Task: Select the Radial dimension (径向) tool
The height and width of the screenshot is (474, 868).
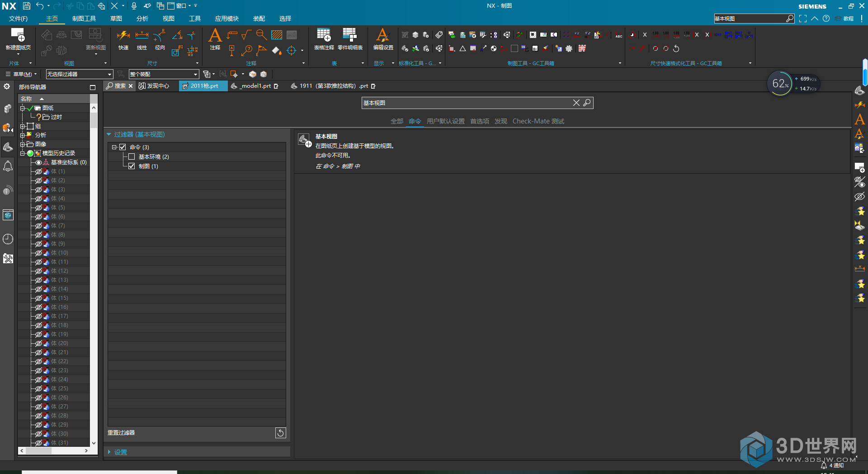Action: coord(160,40)
